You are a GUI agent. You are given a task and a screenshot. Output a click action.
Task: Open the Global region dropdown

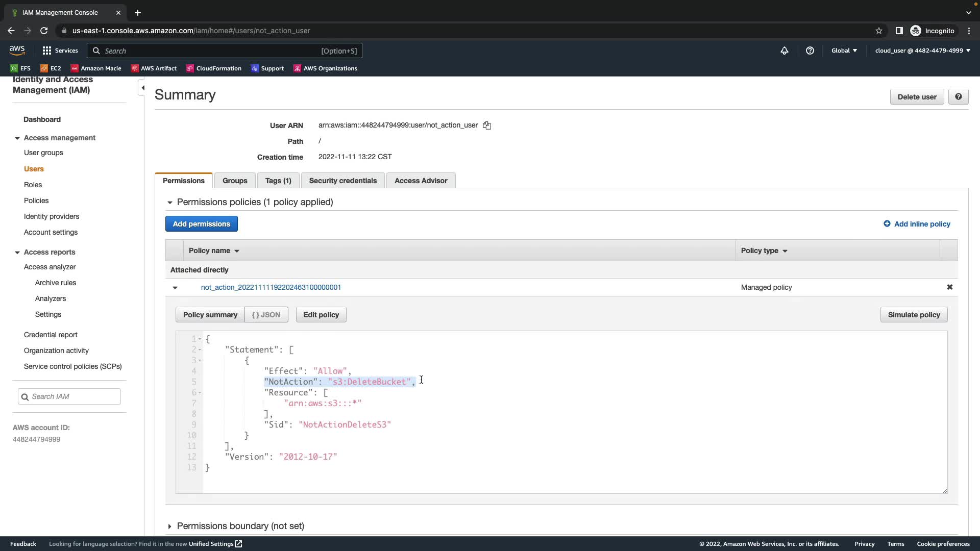point(844,51)
